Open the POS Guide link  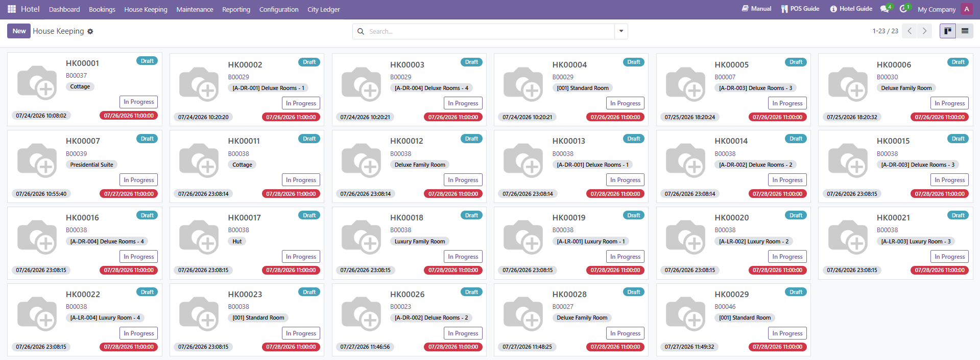(x=800, y=9)
